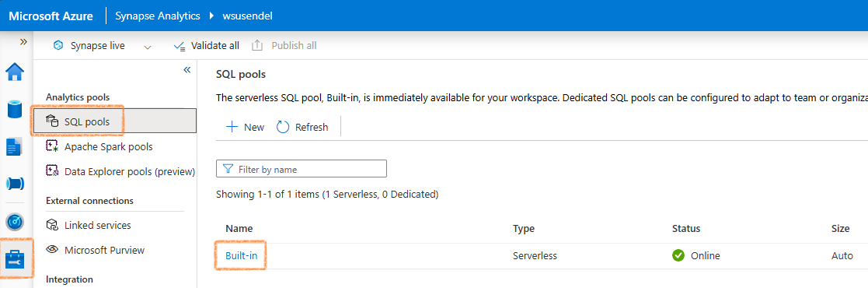
Task: Click the plus New button
Action: pyautogui.click(x=245, y=127)
